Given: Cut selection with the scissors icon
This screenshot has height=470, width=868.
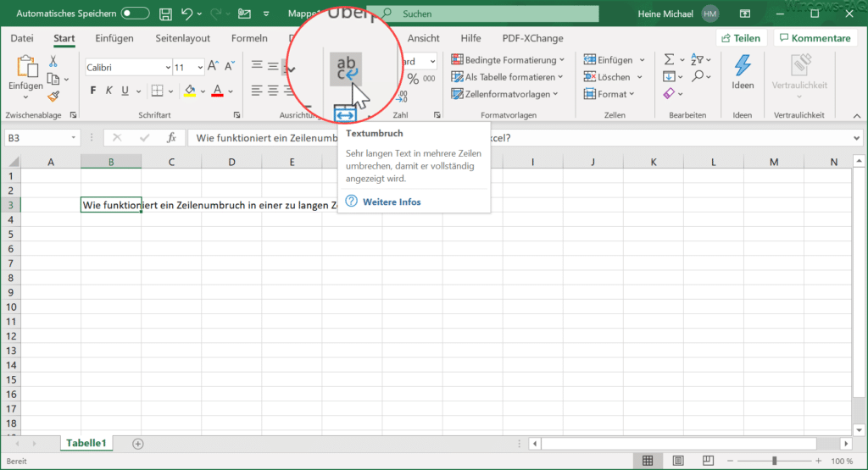Looking at the screenshot, I should [x=53, y=61].
